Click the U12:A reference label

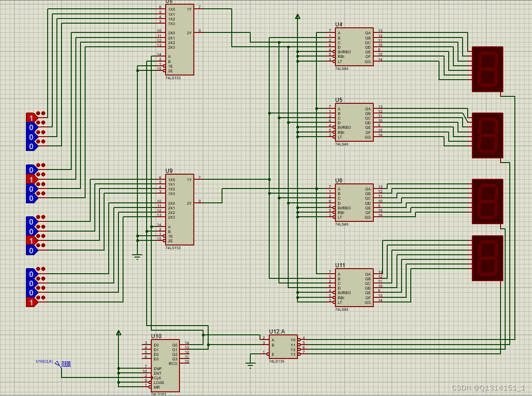(x=277, y=332)
